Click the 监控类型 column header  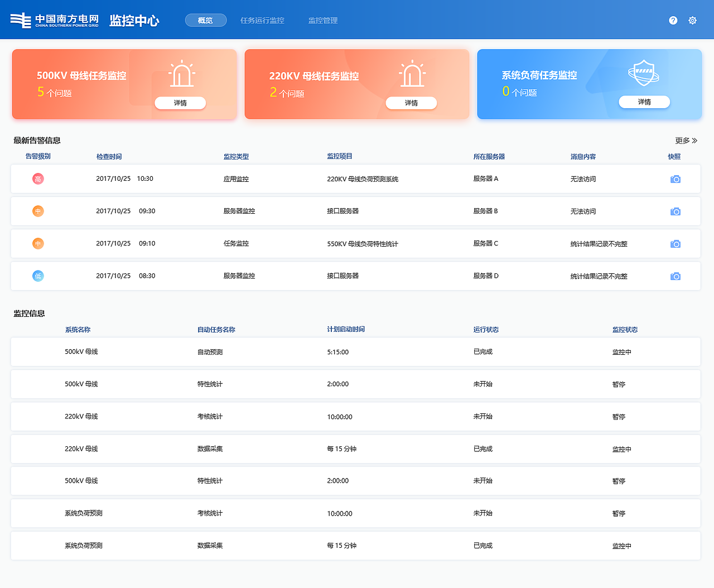click(236, 157)
